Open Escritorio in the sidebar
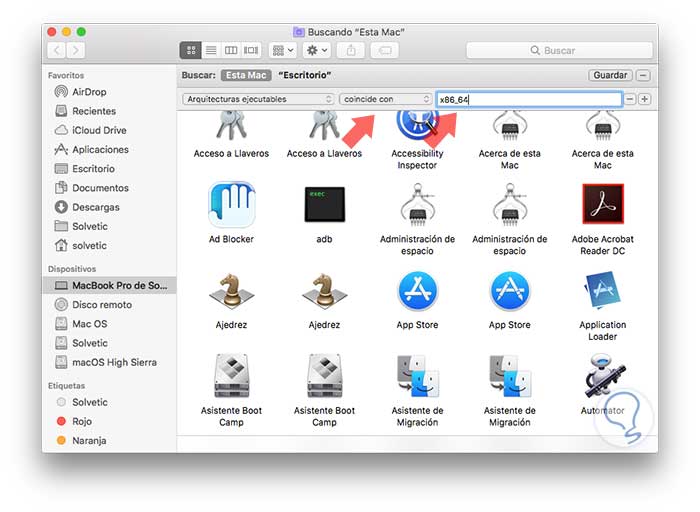The image size is (700, 512). (x=93, y=169)
